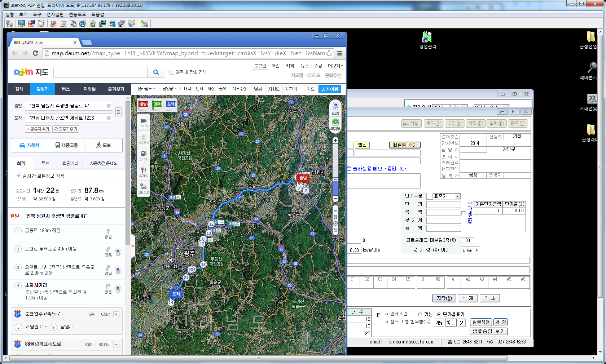Click the undo arrow on map tools strip
Viewport: 606px width, 364px height.
335,230
